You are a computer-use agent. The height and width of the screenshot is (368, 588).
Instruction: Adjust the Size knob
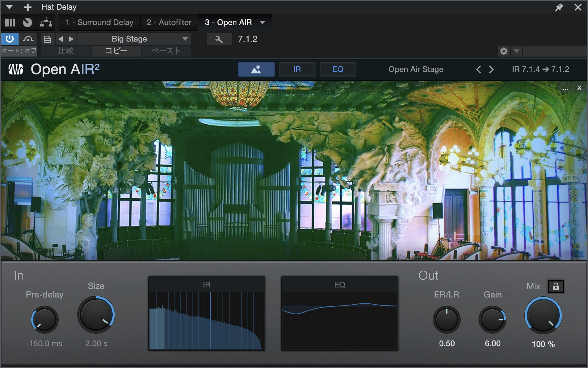click(x=96, y=315)
